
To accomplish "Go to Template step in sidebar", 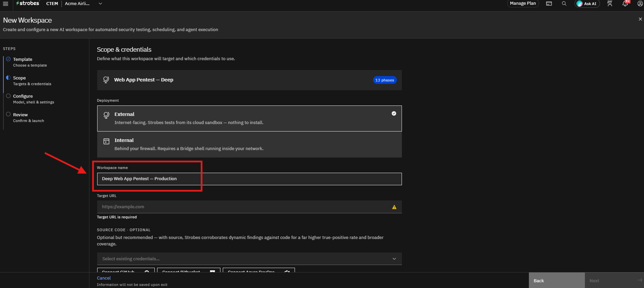I will pos(30,62).
